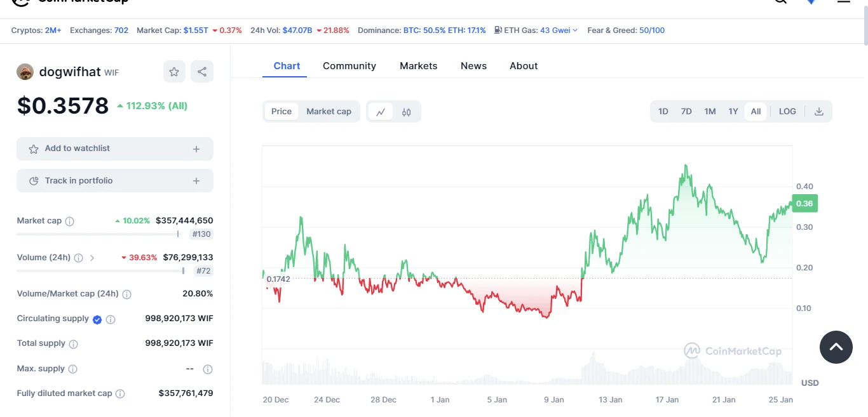
Task: Click info icon beside Max. supply value
Action: pos(208,369)
